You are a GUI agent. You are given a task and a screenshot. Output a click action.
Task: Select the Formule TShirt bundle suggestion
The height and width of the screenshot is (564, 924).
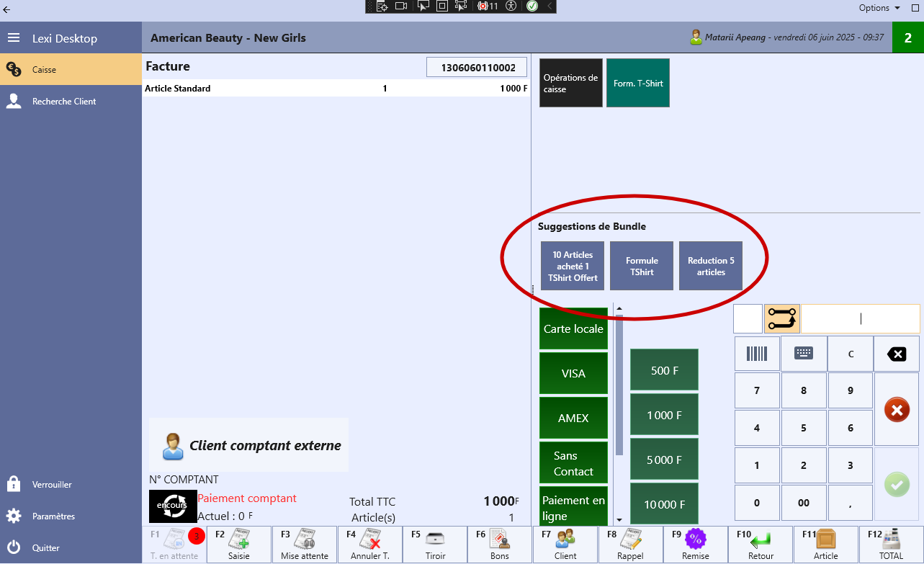click(642, 267)
